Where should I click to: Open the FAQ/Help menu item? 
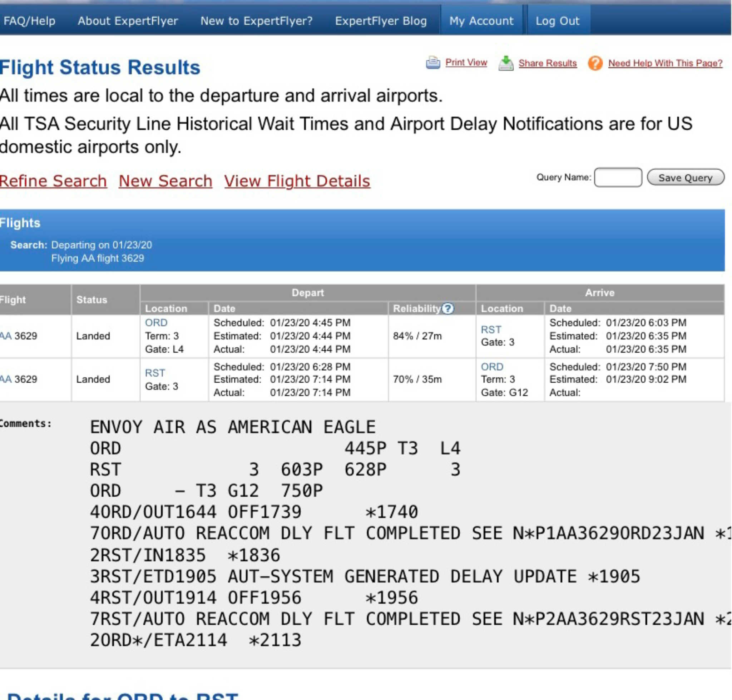pyautogui.click(x=29, y=21)
